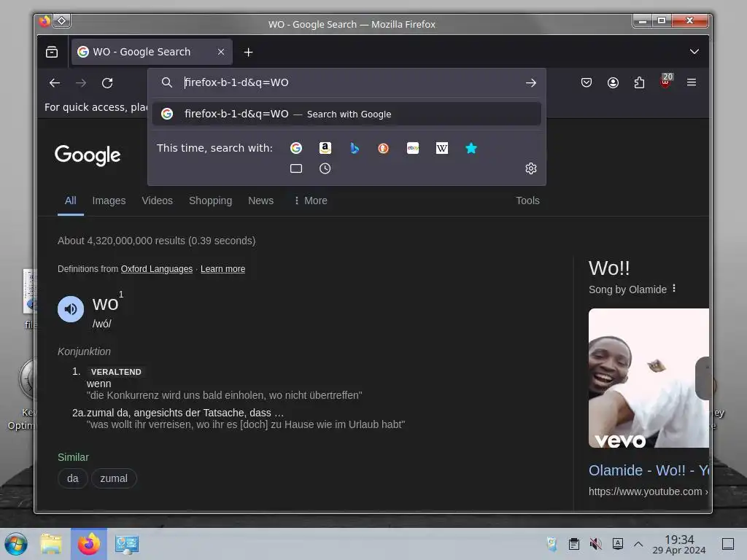Switch to the All results tab
Screen dimensions: 747x560
[x=71, y=201]
